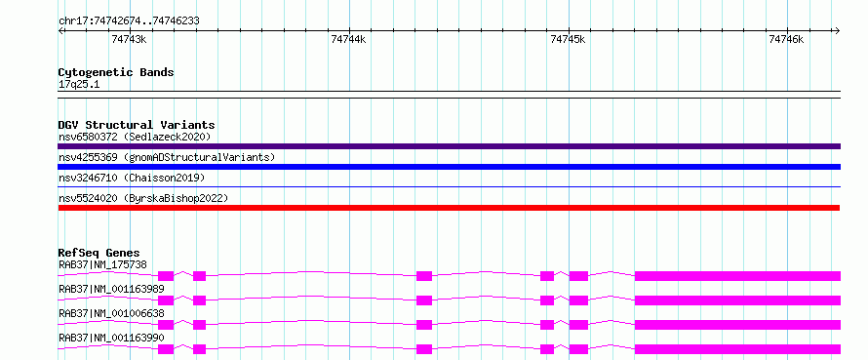Click the 17q25.1 band label

pos(79,85)
